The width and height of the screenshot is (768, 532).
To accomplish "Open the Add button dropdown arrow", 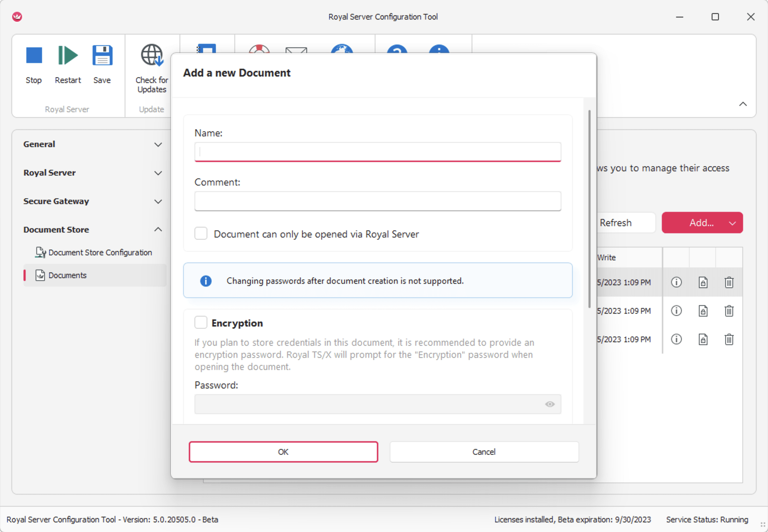I will (x=732, y=223).
